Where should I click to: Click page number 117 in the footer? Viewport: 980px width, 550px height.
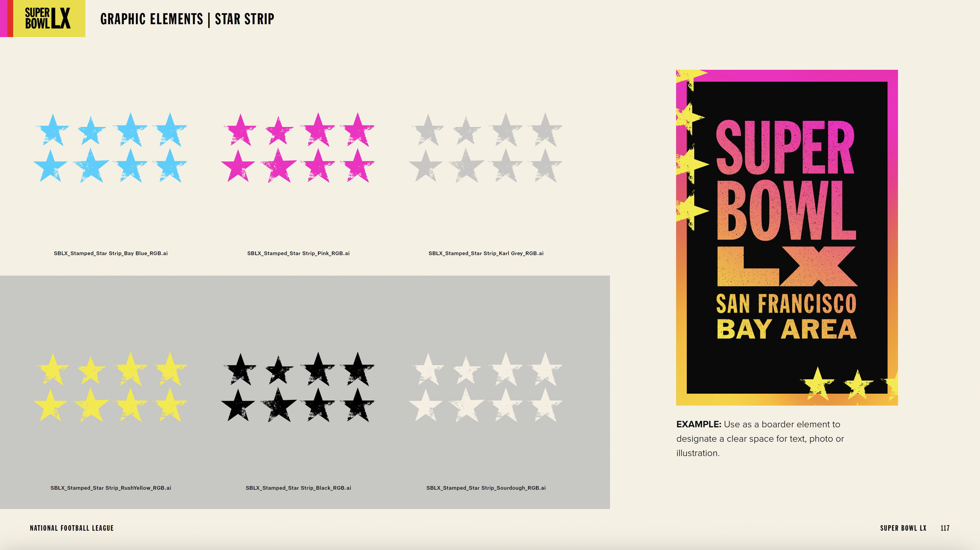tap(945, 528)
